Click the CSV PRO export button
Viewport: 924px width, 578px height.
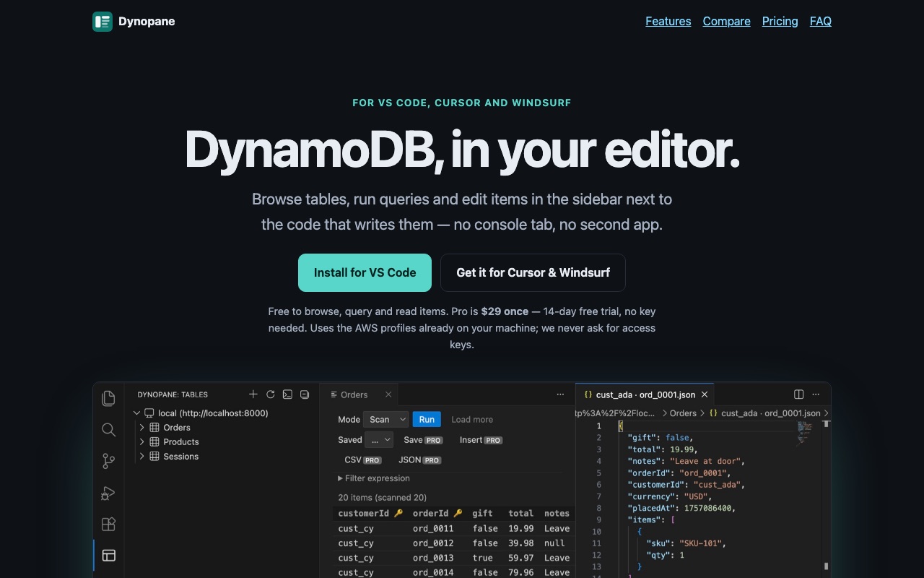click(362, 460)
